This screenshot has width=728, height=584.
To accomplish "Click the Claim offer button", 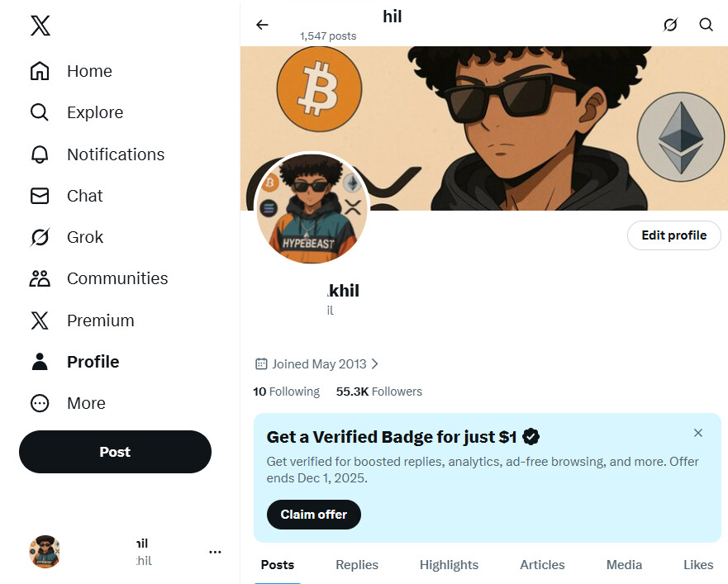I will 313,515.
